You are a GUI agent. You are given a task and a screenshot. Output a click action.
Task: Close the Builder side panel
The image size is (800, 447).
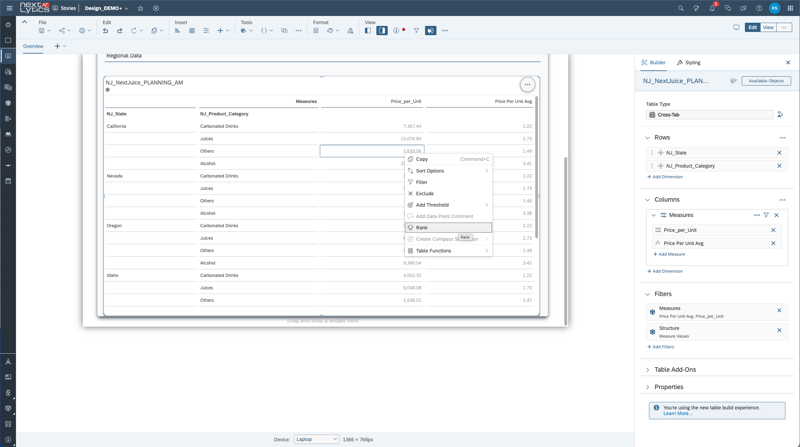788,62
